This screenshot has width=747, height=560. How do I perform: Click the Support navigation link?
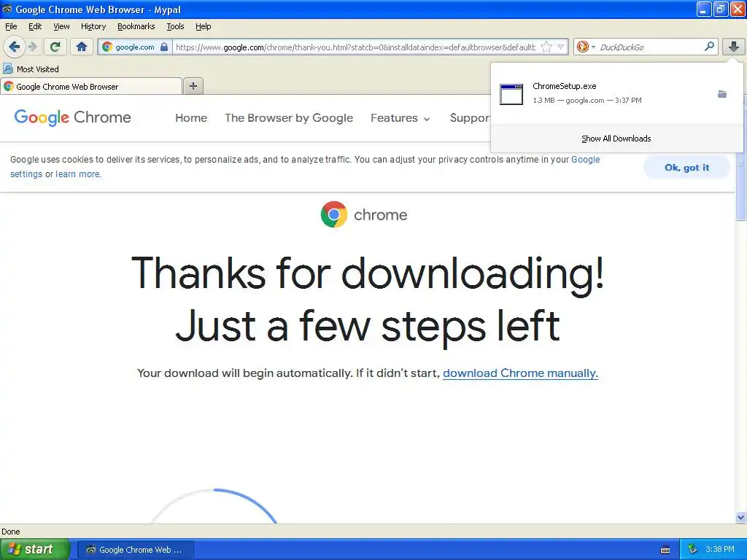click(471, 117)
